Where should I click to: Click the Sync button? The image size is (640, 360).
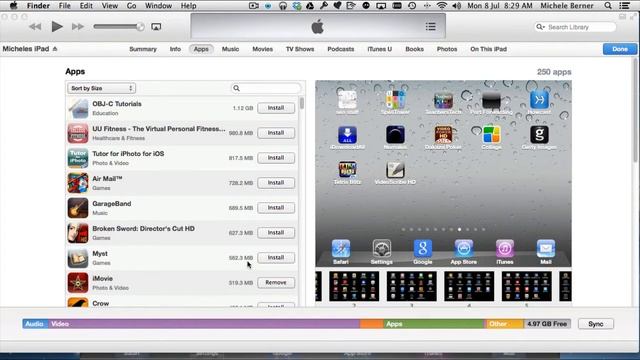[596, 324]
